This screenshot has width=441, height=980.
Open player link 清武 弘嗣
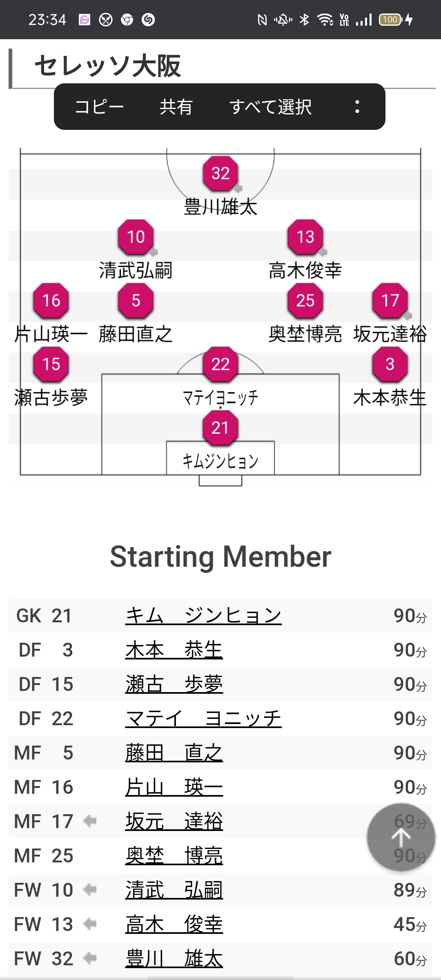point(174,890)
